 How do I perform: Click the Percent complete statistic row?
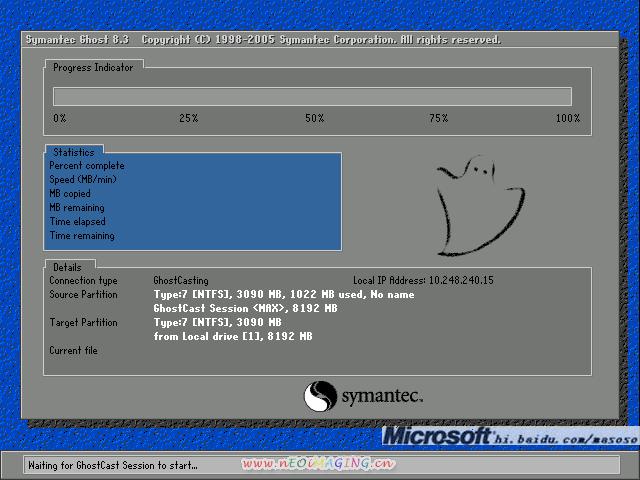(87, 166)
